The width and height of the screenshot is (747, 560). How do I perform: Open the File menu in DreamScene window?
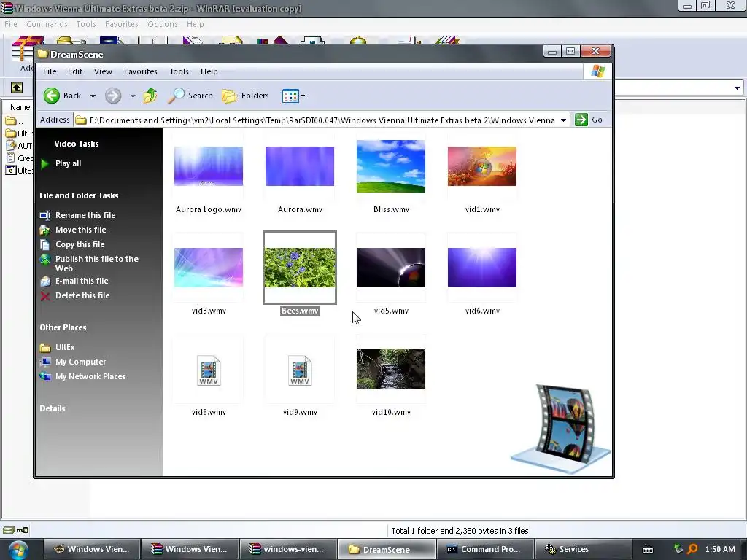tap(50, 71)
